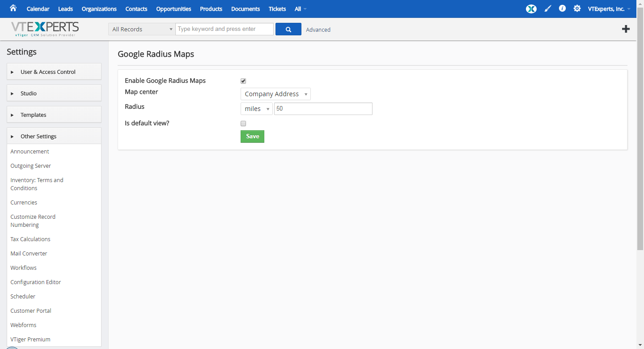This screenshot has height=349, width=644.
Task: Check the Is default view checkbox
Action: (x=243, y=123)
